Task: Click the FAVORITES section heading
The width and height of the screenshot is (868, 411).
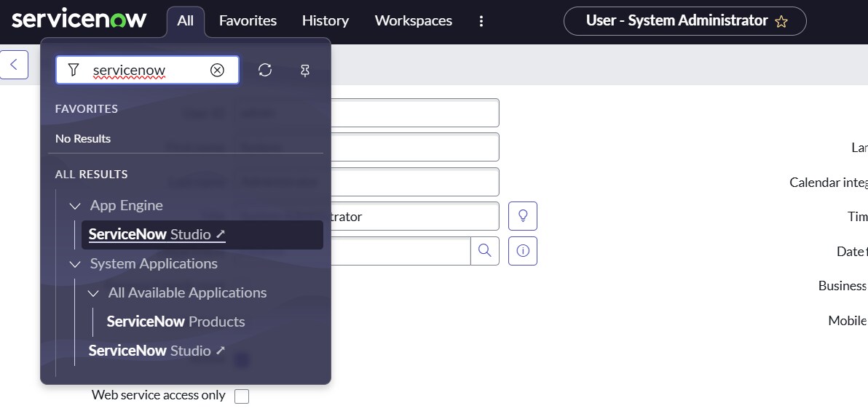Action: pos(87,109)
